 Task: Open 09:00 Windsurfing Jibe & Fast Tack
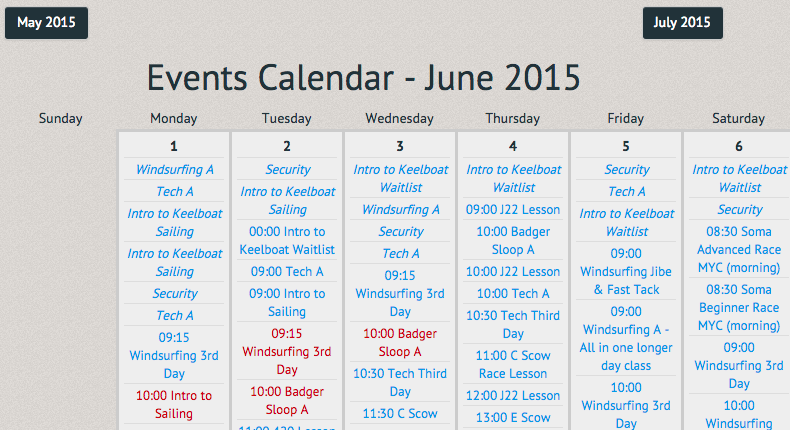pyautogui.click(x=626, y=272)
